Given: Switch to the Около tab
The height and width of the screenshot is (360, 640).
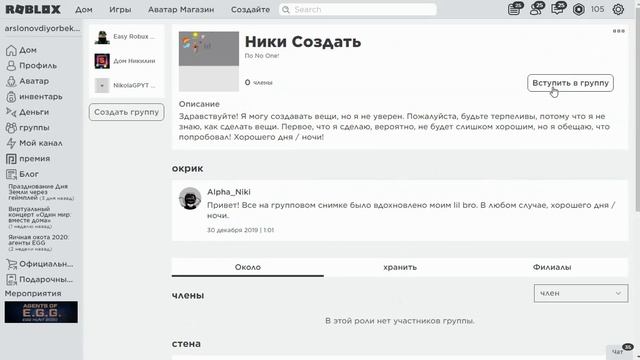Looking at the screenshot, I should click(248, 267).
